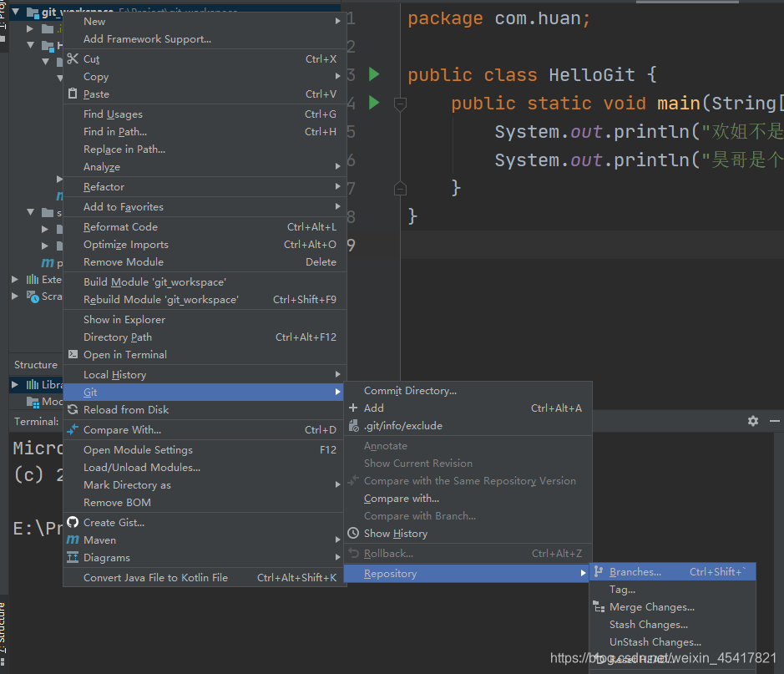Open the New submenu
Image resolution: width=784 pixels, height=674 pixels.
click(205, 22)
